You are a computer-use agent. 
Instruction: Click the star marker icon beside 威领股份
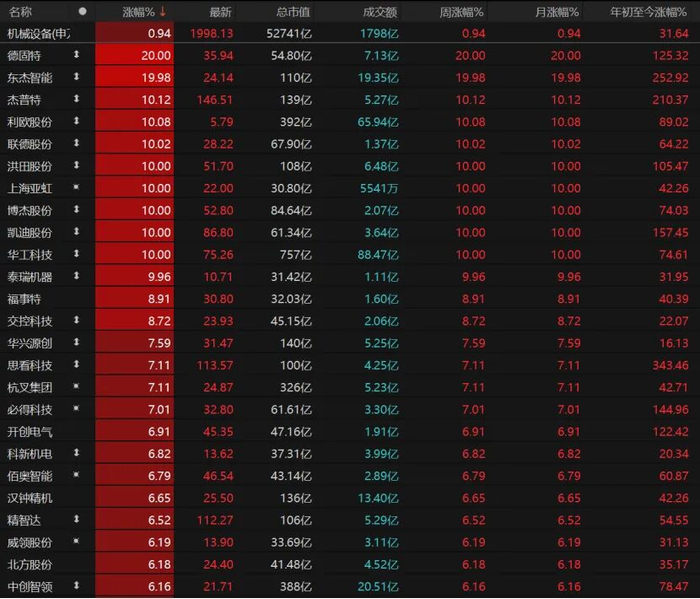tap(76, 542)
